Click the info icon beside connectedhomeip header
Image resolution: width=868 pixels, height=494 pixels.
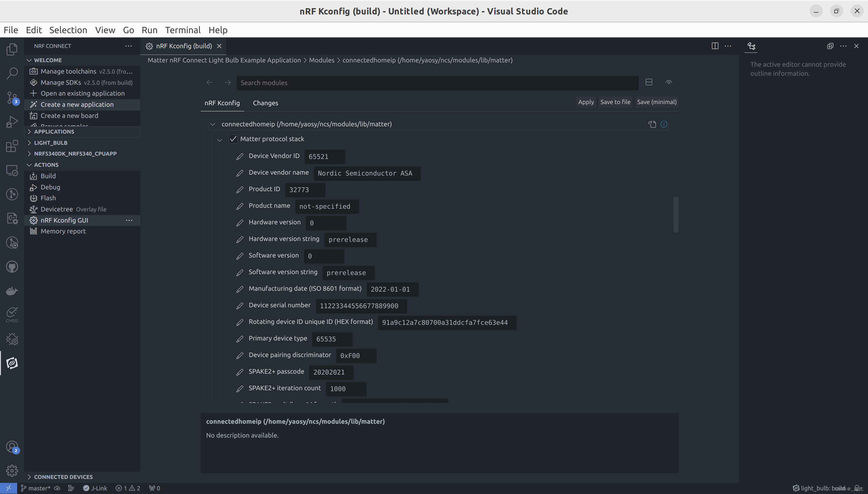664,124
